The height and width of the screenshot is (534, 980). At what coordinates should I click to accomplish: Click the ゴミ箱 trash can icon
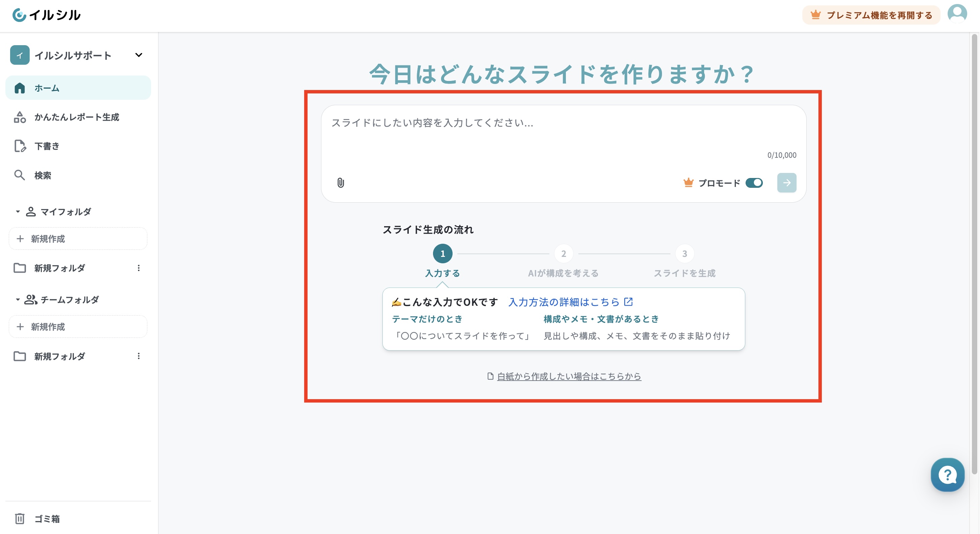20,519
